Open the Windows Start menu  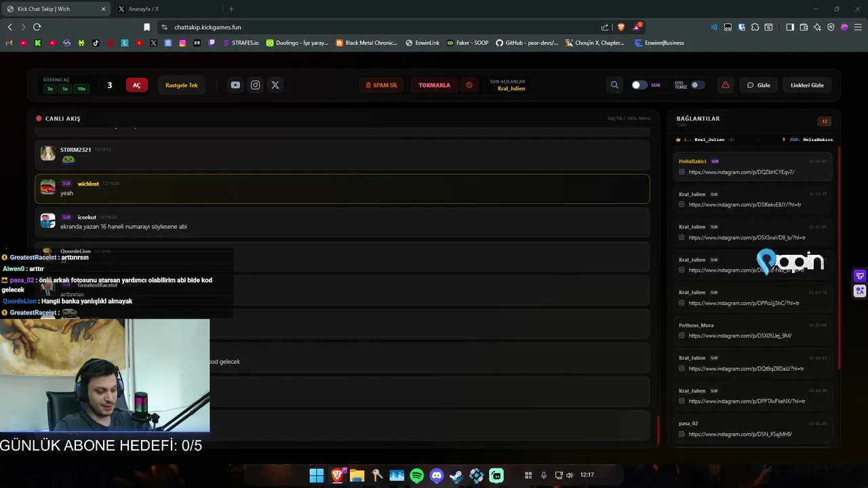(x=317, y=476)
